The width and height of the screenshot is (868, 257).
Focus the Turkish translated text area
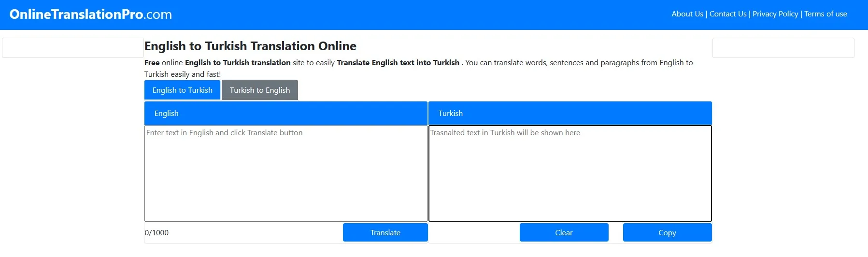(x=570, y=173)
